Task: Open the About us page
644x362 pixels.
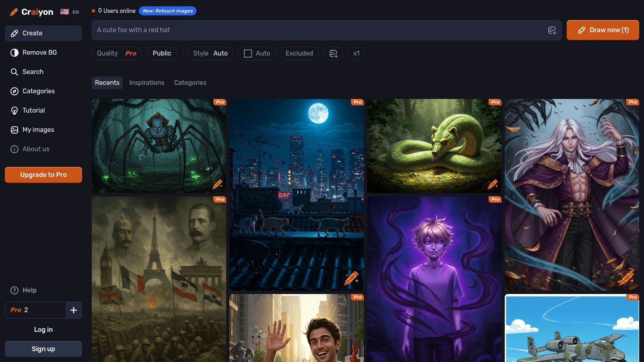Action: (43, 149)
